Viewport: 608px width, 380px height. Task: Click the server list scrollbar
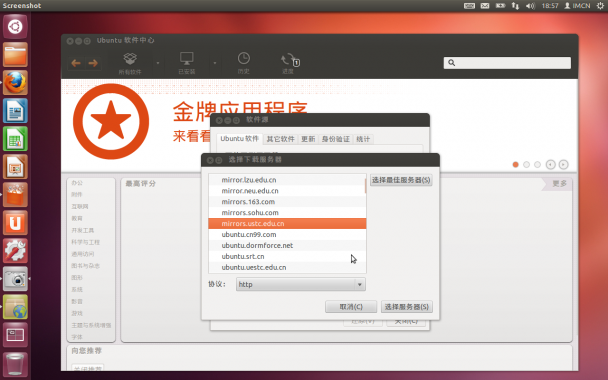point(365,186)
